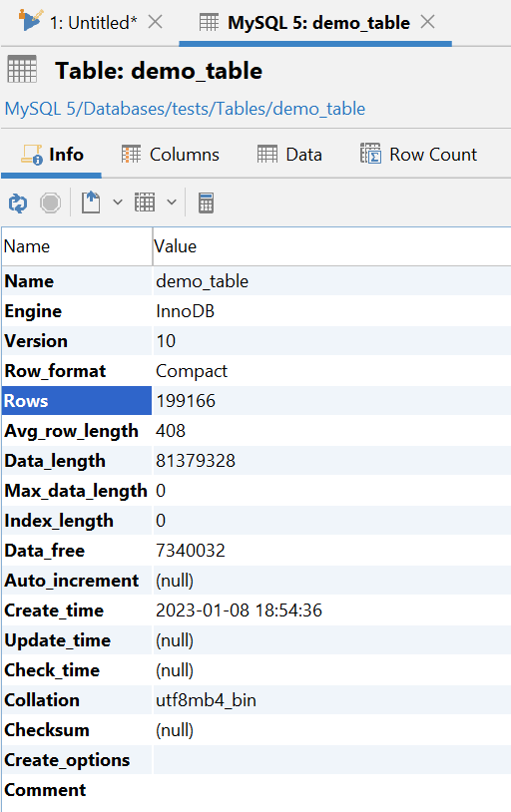Select the Create_options row label
This screenshot has height=812, width=511.
67,760
